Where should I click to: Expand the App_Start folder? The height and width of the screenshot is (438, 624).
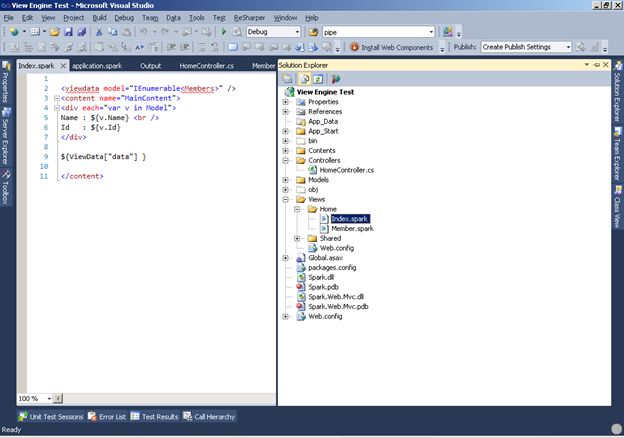pos(285,131)
